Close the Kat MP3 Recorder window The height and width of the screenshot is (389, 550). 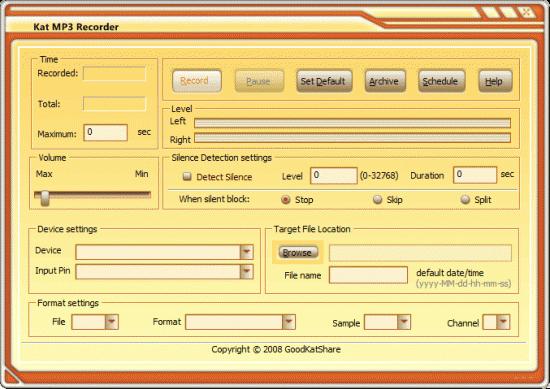click(526, 12)
